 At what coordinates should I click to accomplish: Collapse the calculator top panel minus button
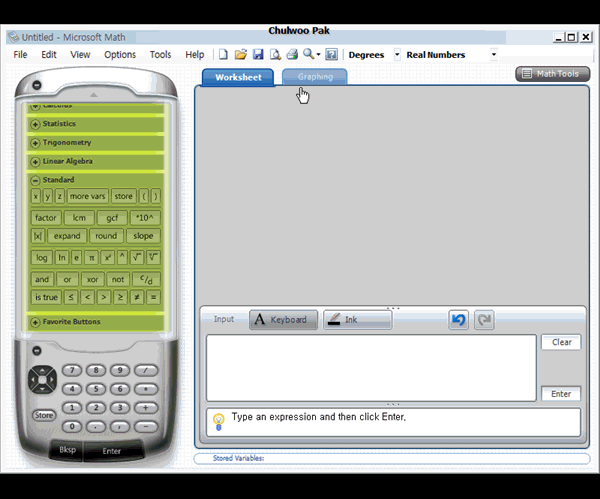point(37,85)
